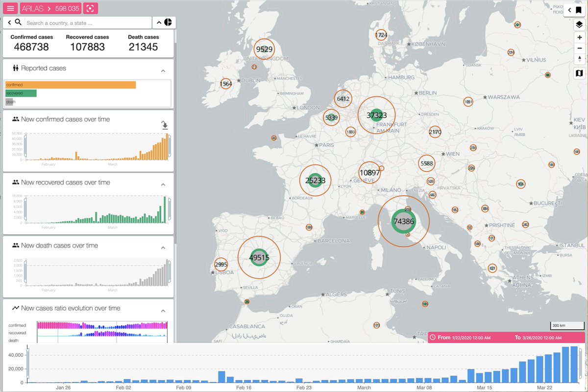The width and height of the screenshot is (588, 392).
Task: Open the map layers switcher icon
Action: (x=579, y=23)
